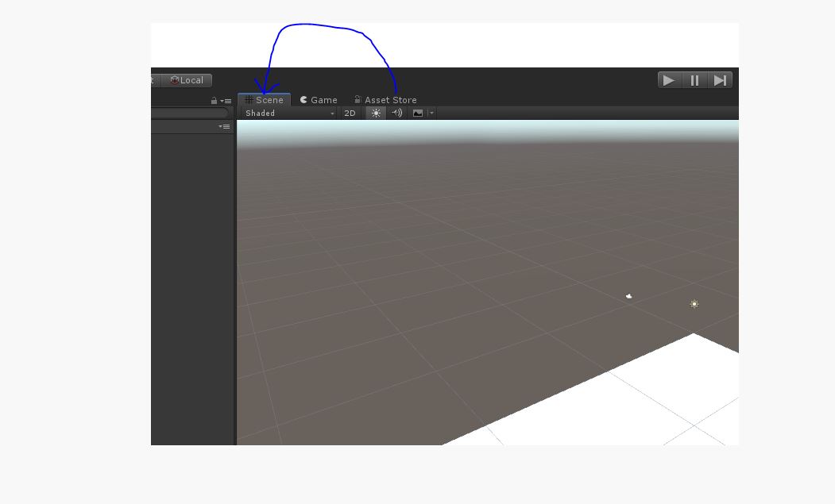835x504 pixels.
Task: Advance one frame with Step button
Action: click(x=720, y=80)
